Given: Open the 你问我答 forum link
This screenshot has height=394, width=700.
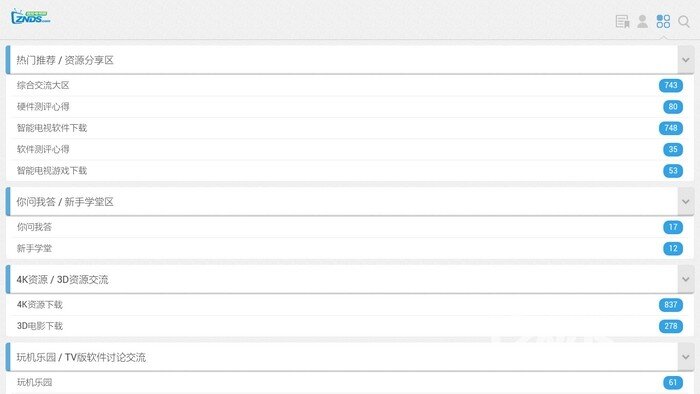Looking at the screenshot, I should coord(34,227).
